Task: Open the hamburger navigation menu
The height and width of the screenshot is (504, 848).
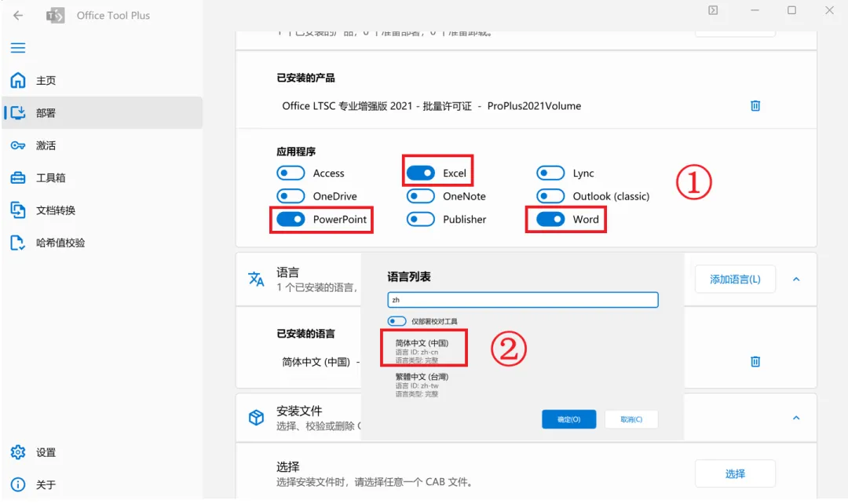Action: (18, 48)
